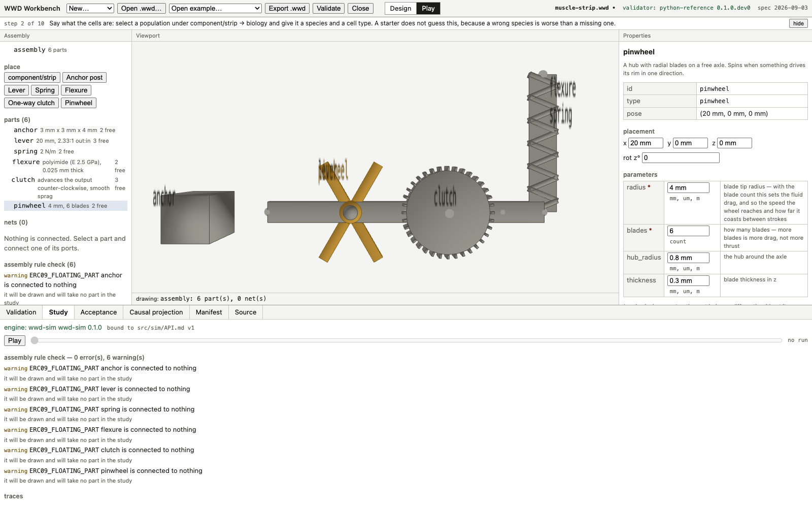The height and width of the screenshot is (508, 812).
Task: Select the pinwheel row in the parts list
Action: point(65,206)
